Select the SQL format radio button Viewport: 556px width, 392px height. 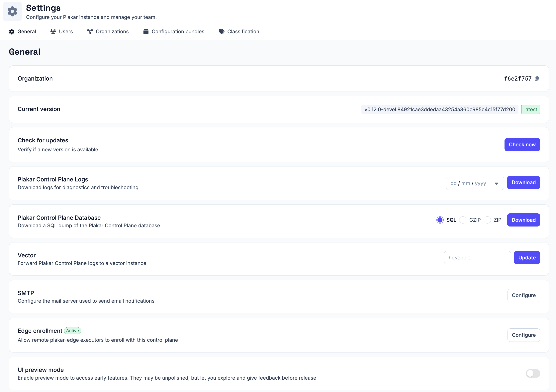(x=440, y=220)
